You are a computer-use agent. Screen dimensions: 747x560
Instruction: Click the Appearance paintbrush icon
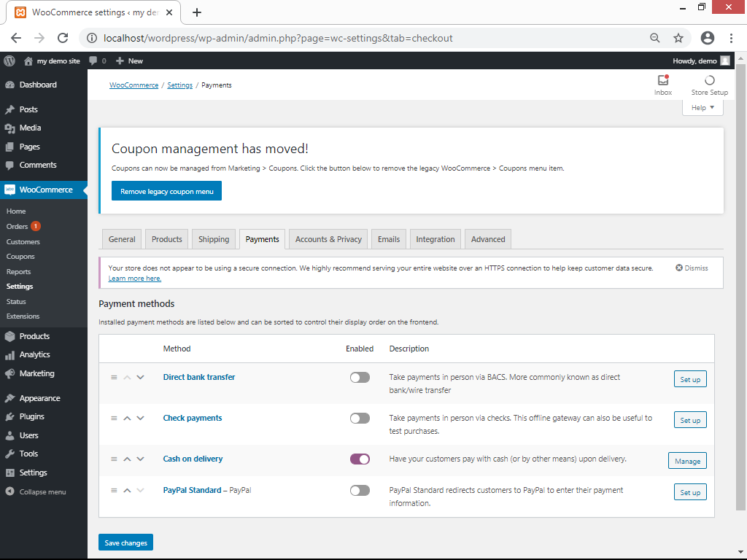(10, 398)
